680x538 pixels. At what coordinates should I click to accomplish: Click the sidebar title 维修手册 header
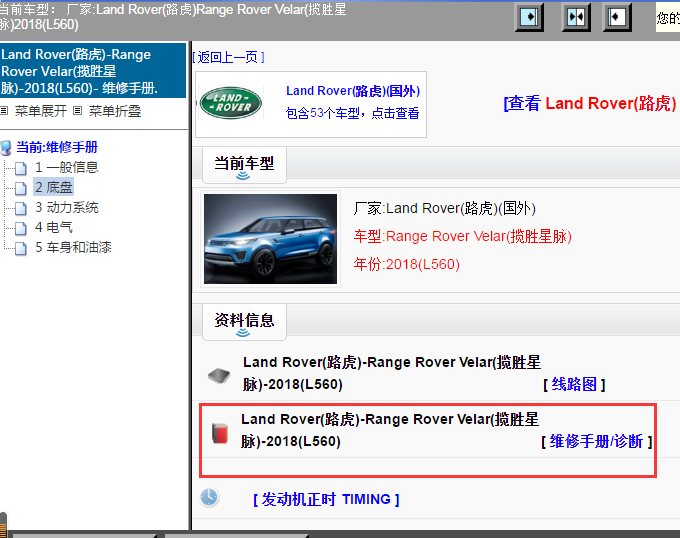point(93,71)
